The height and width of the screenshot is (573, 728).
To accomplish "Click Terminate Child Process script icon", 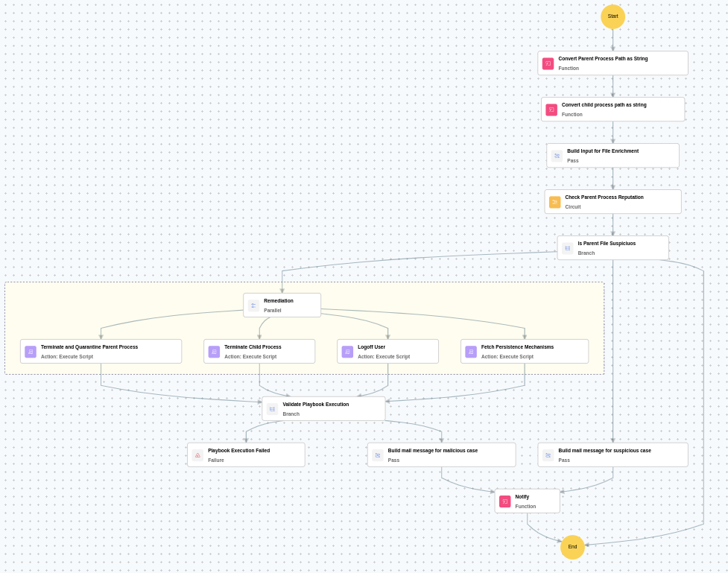I will click(214, 352).
